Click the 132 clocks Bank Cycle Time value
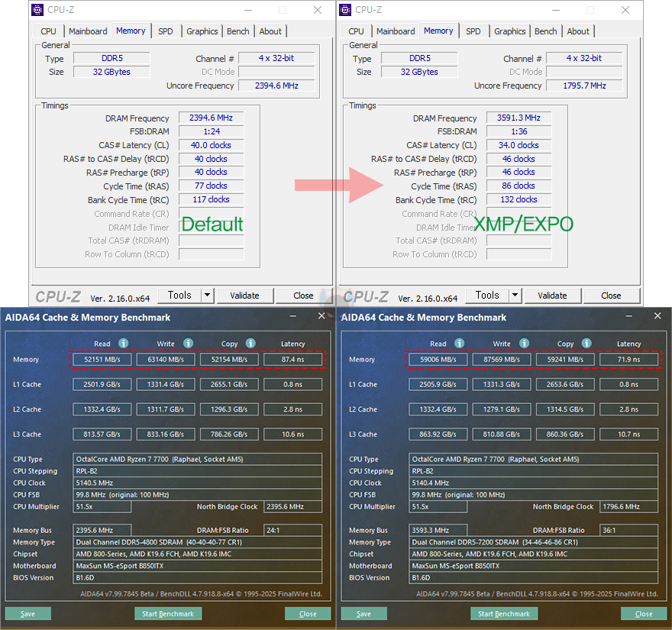The image size is (672, 630). (x=519, y=199)
